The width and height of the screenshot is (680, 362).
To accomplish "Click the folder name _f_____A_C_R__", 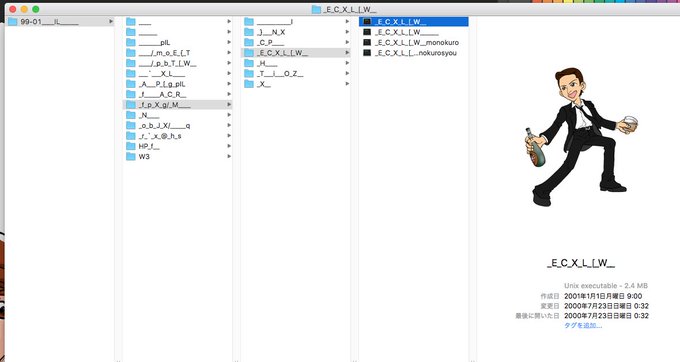I will point(163,94).
